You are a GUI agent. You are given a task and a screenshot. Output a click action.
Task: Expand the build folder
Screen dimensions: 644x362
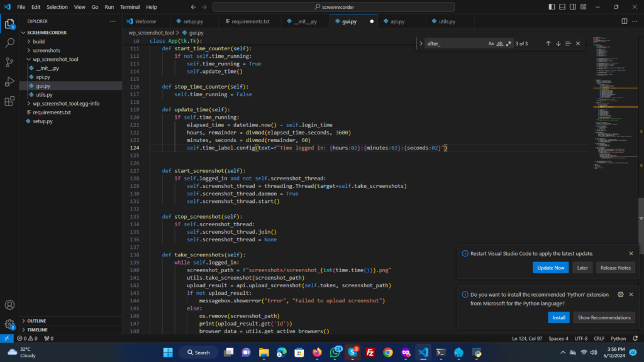coord(39,41)
